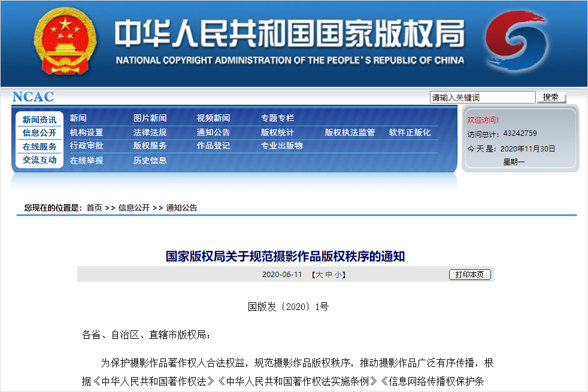Click the NCAC logo text

[33, 97]
